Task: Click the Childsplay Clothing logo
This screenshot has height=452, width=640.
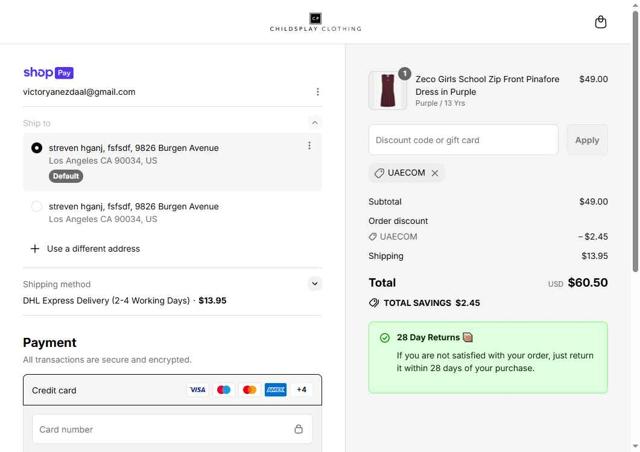Action: tap(316, 22)
